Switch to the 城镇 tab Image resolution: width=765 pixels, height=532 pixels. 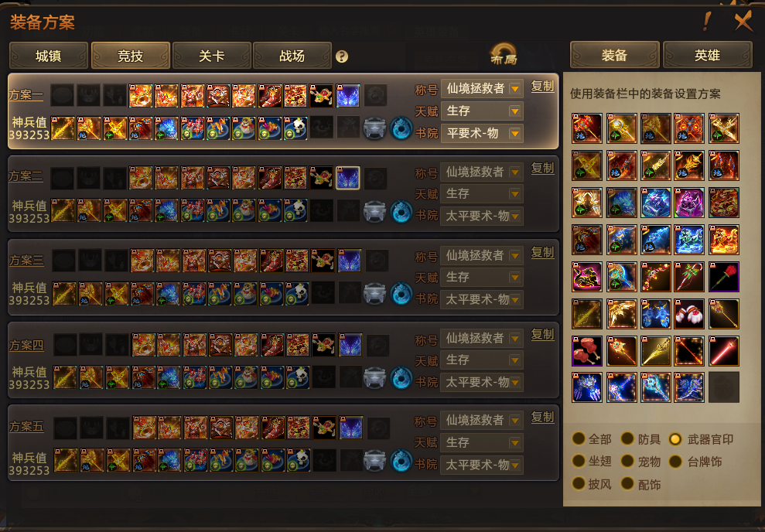pyautogui.click(x=48, y=56)
